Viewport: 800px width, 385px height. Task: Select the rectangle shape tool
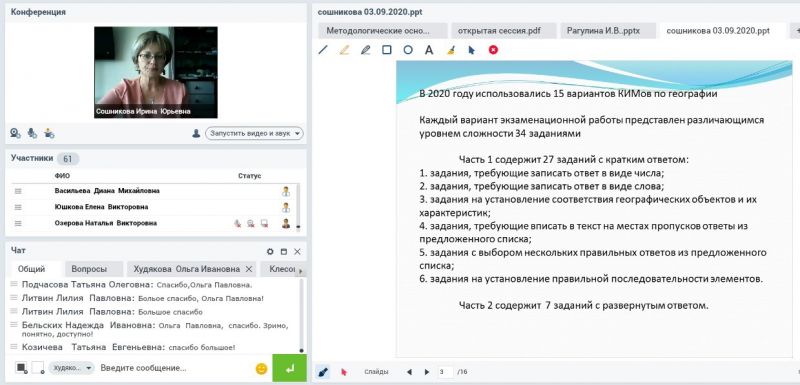(387, 50)
